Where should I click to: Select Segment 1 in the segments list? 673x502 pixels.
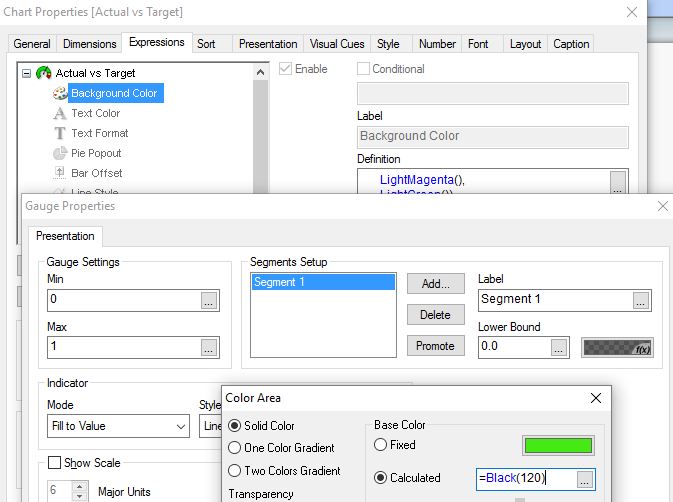pyautogui.click(x=323, y=282)
